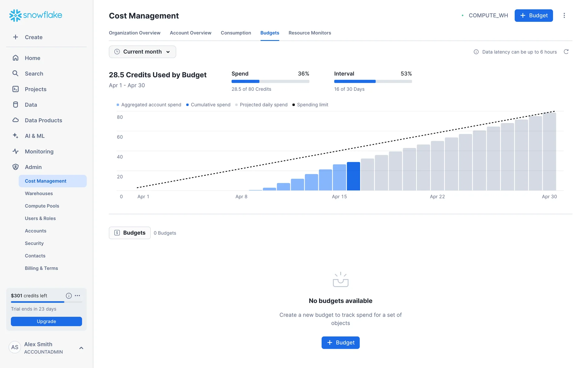The width and height of the screenshot is (588, 368).
Task: Toggle Spending limit legend item
Action: point(310,105)
